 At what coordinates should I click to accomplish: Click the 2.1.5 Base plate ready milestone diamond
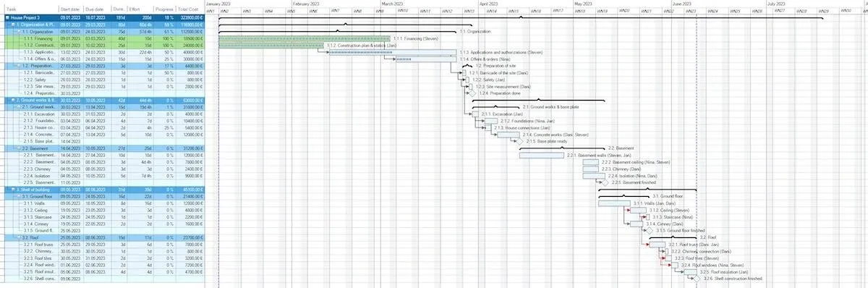[519, 141]
